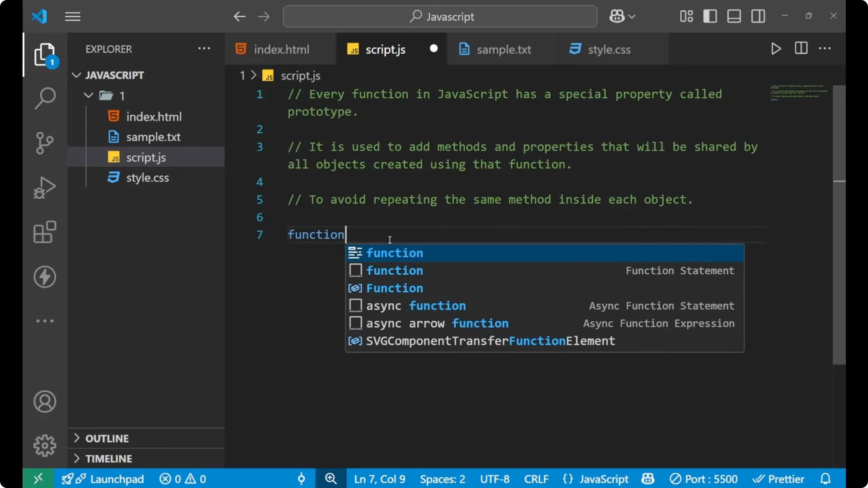Toggle the secondary side bar
Image resolution: width=868 pixels, height=488 pixels.
[758, 16]
